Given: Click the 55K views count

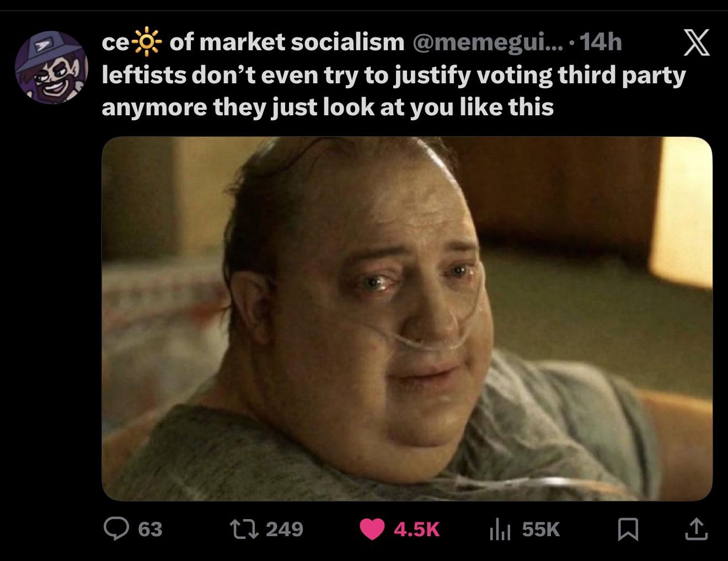Looking at the screenshot, I should 540,530.
